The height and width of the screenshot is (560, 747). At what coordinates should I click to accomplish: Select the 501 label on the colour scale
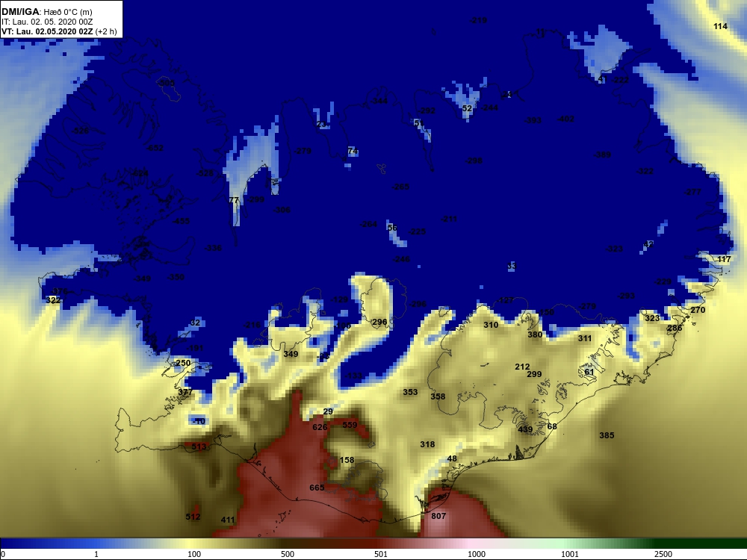click(381, 554)
